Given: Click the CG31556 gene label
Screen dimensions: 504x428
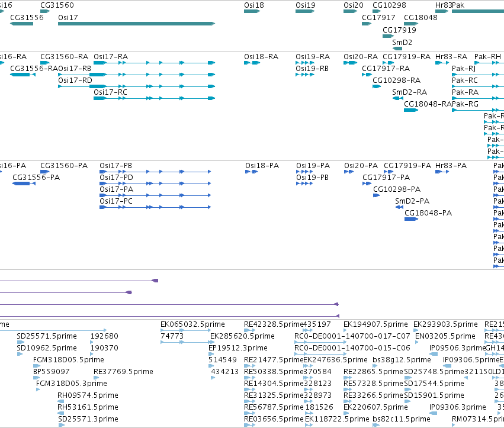Looking at the screenshot, I should pos(27,17).
